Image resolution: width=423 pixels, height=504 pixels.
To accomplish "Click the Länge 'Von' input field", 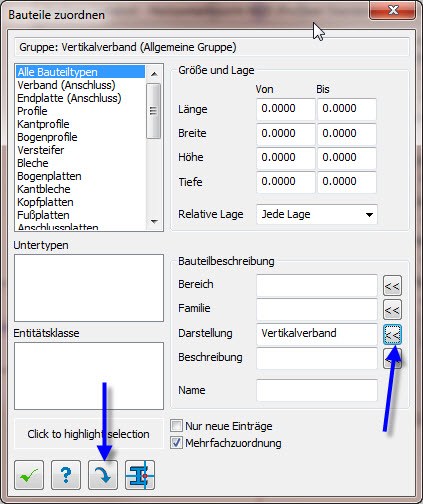I will (286, 109).
